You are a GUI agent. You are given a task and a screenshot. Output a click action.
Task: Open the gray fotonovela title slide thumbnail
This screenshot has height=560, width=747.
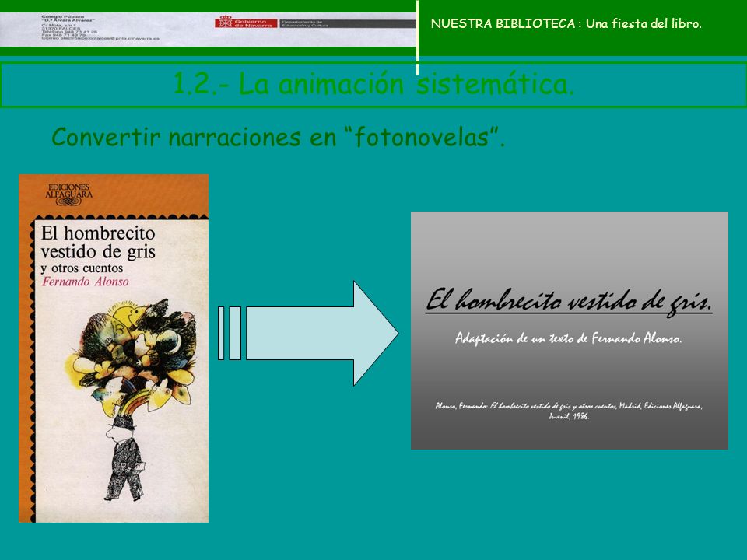(570, 331)
